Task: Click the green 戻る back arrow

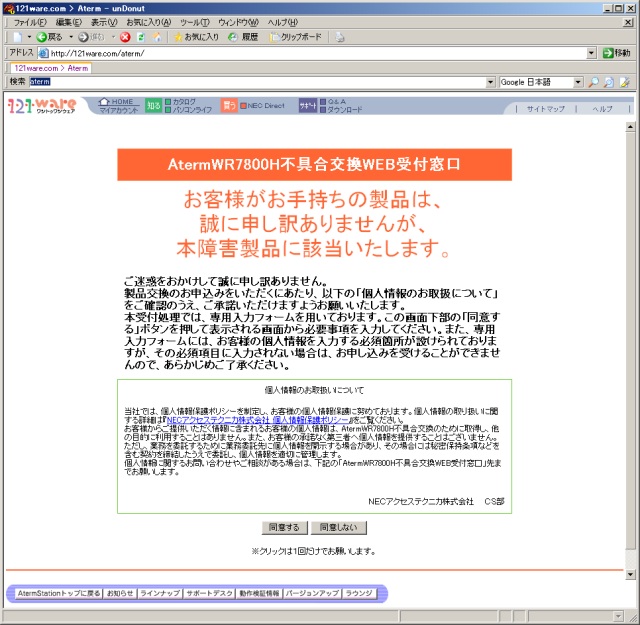Action: tap(42, 37)
